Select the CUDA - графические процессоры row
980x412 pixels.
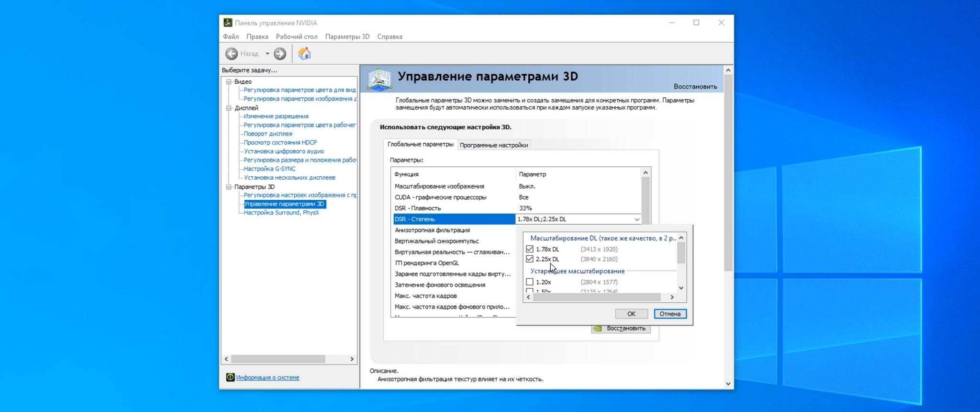[x=516, y=197]
